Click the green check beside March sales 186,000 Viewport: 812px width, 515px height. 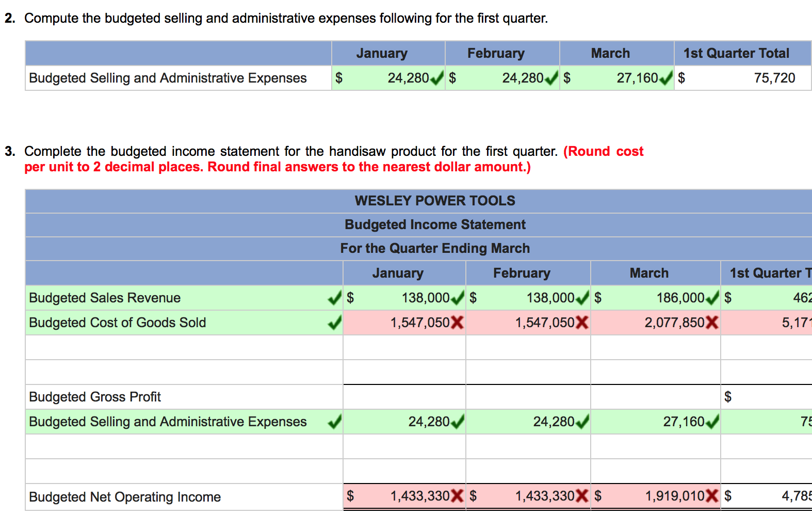(x=712, y=298)
